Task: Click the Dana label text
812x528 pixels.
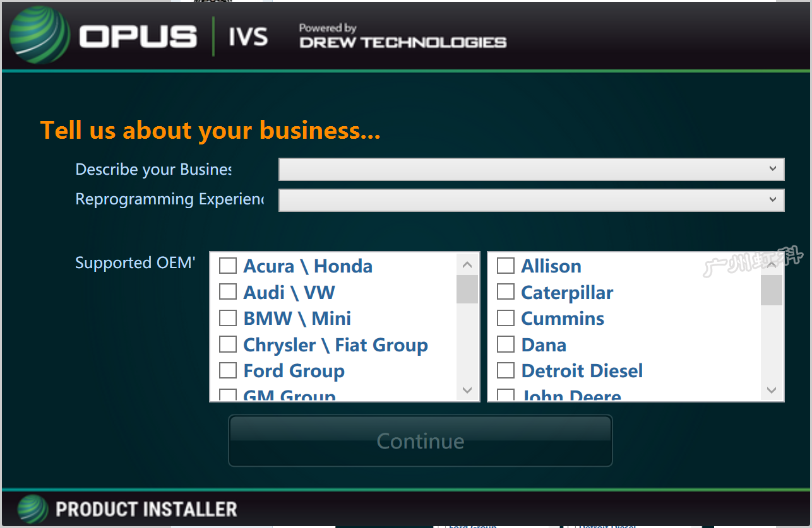Action: tap(544, 345)
